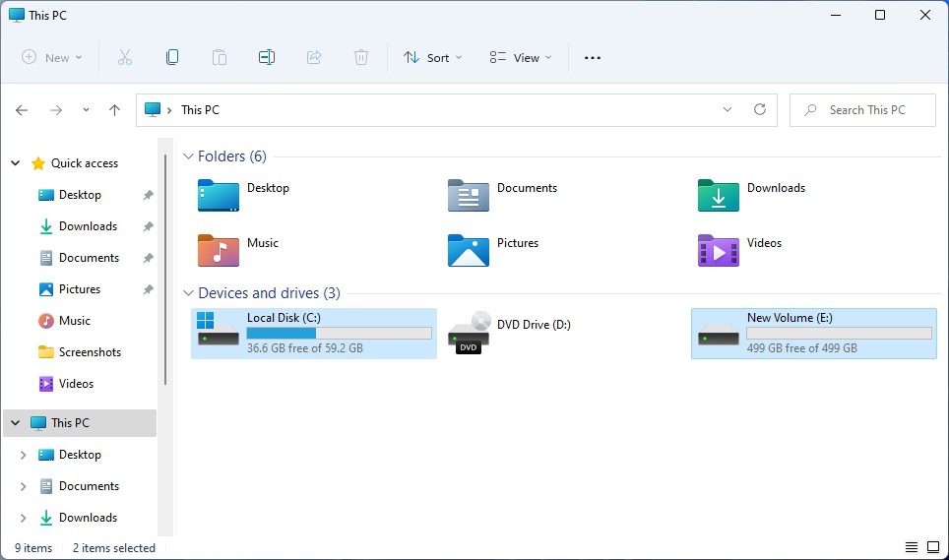This screenshot has height=560, width=949.
Task: Open the Sort dropdown menu
Action: (x=432, y=57)
